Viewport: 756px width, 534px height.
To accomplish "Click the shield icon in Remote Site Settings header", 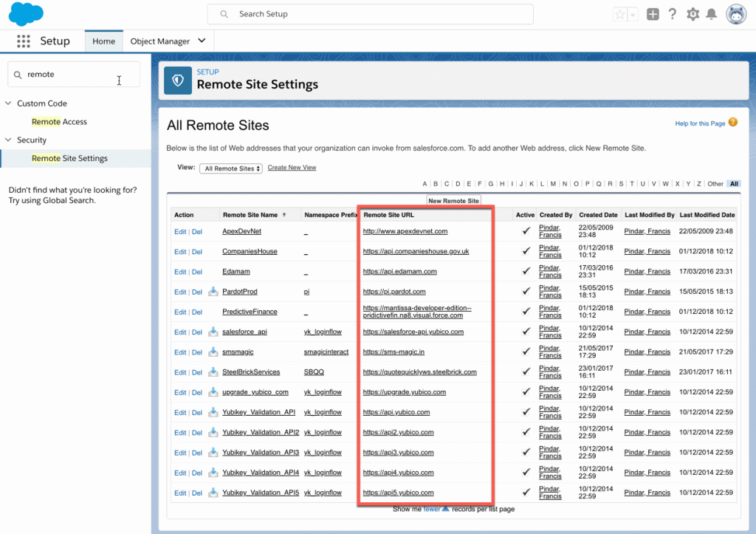I will 176,80.
